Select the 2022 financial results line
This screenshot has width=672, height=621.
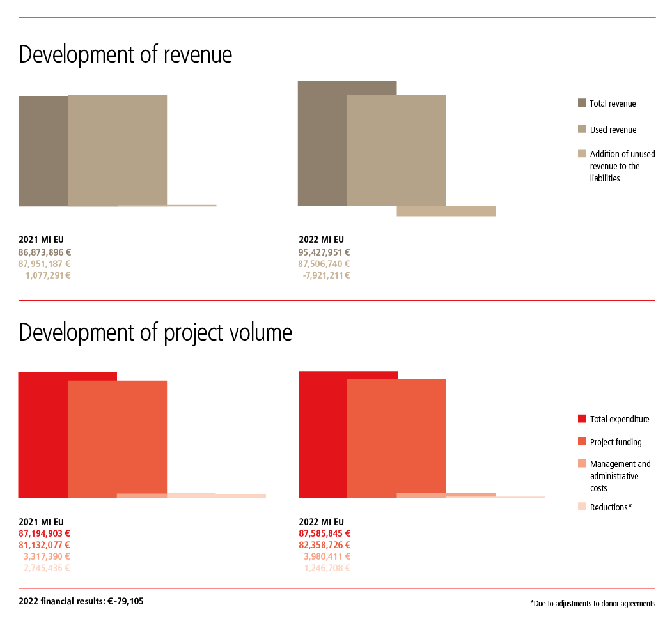(x=81, y=601)
